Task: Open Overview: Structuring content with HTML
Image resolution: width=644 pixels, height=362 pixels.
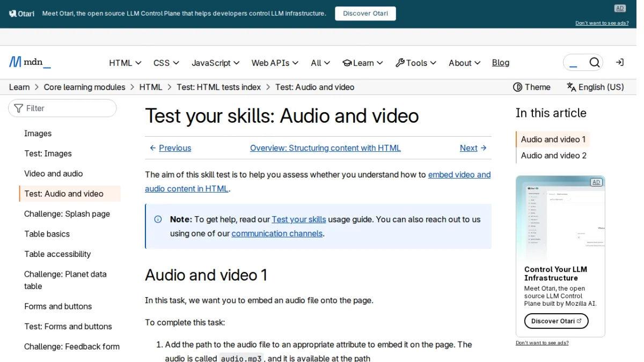Action: (x=325, y=148)
